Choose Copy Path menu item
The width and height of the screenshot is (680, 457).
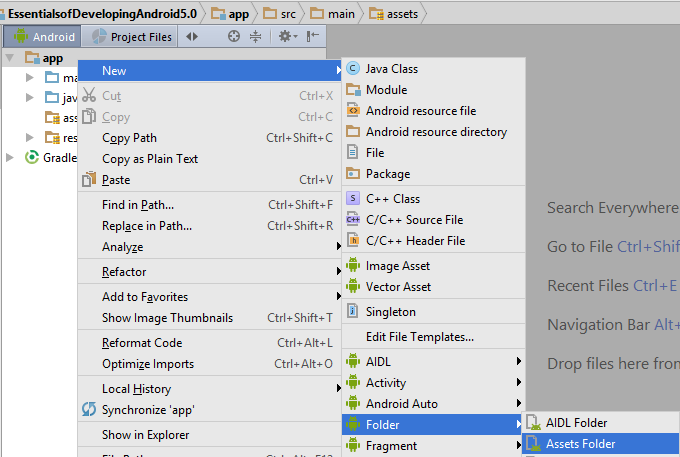tap(210, 138)
